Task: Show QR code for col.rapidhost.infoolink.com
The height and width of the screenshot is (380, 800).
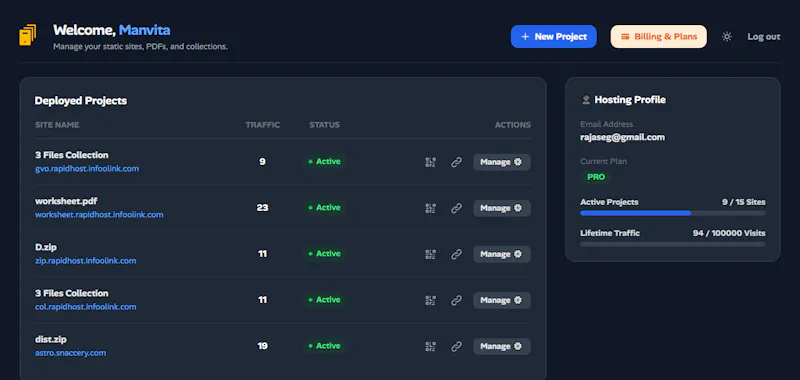Action: (431, 300)
